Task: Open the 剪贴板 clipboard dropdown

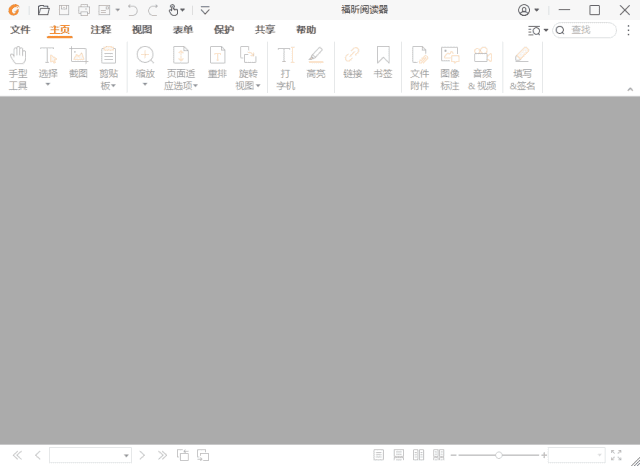Action: click(x=108, y=68)
